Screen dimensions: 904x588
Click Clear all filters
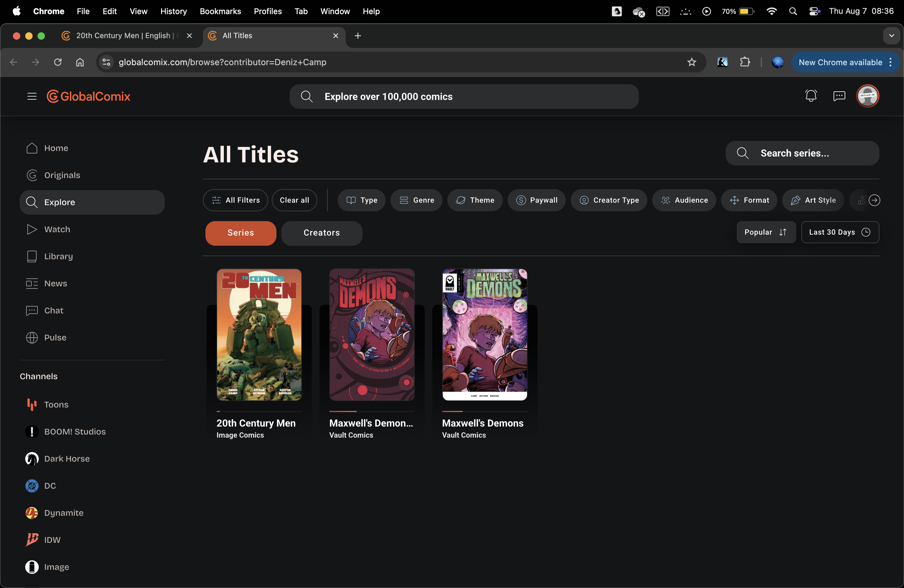tap(294, 200)
